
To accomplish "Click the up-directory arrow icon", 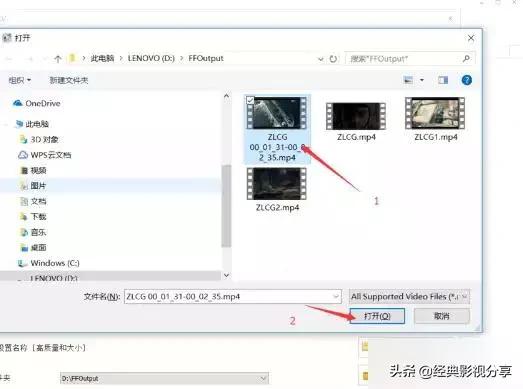I will click(58, 59).
